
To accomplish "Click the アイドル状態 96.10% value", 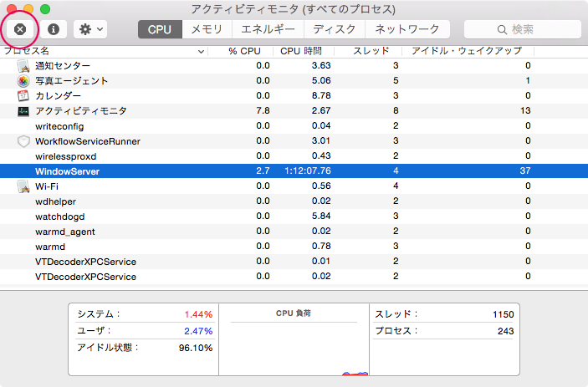I will (x=196, y=348).
